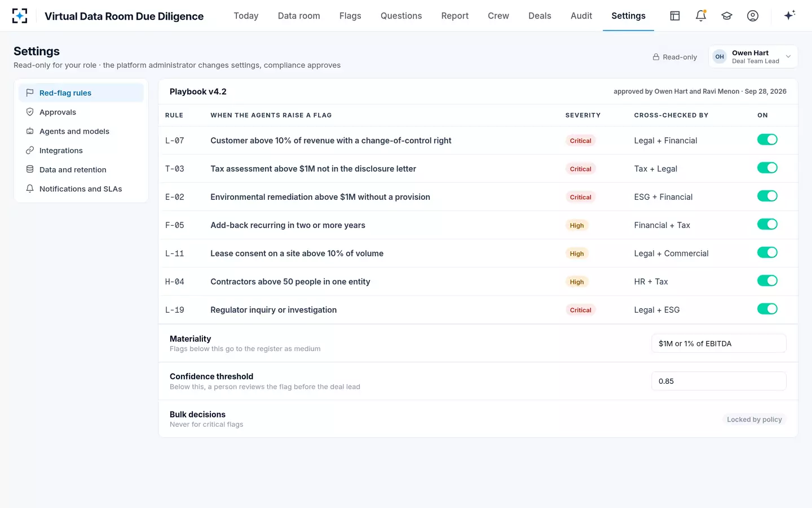Click the link icon beside Integrations
This screenshot has height=508, width=812.
click(30, 150)
